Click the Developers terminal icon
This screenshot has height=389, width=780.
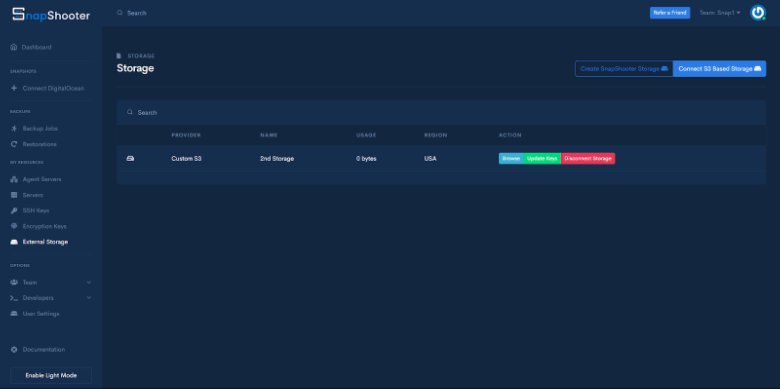pos(14,298)
